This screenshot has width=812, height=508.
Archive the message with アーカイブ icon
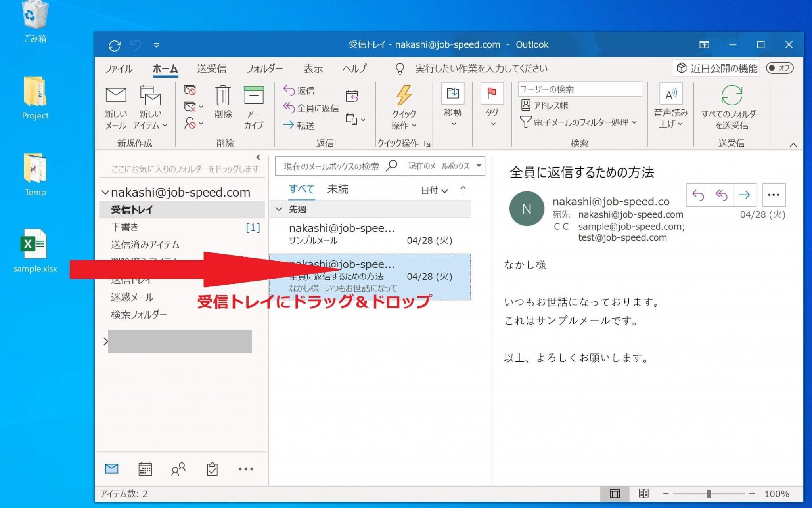point(254,108)
